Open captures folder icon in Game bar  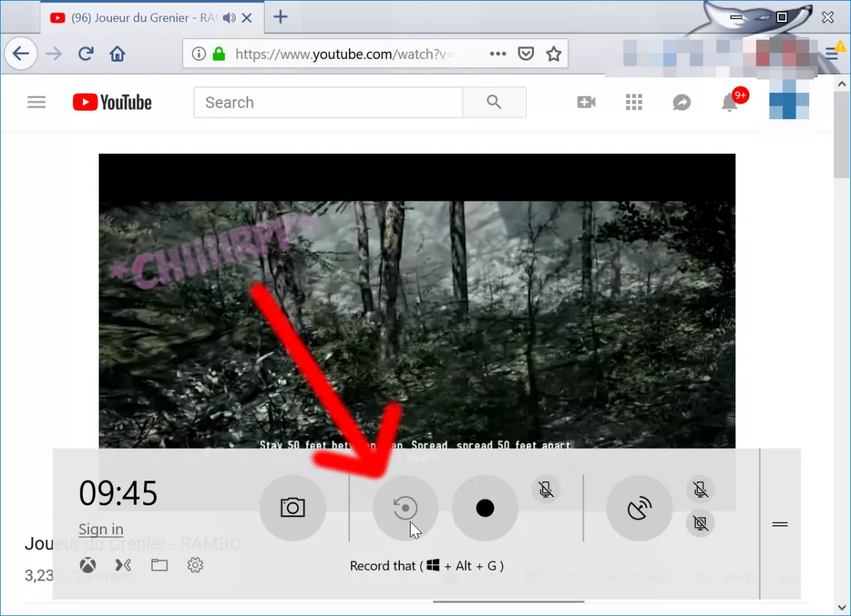coord(160,565)
